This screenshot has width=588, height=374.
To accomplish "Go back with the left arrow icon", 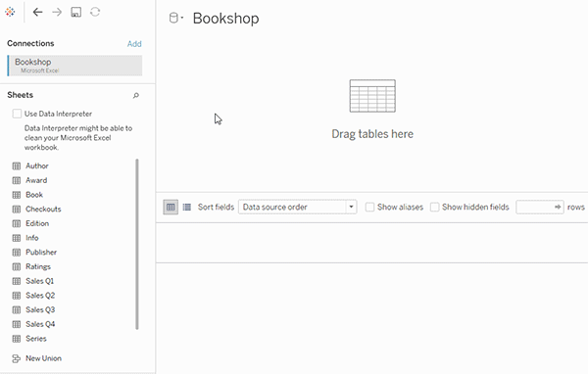I will click(37, 12).
